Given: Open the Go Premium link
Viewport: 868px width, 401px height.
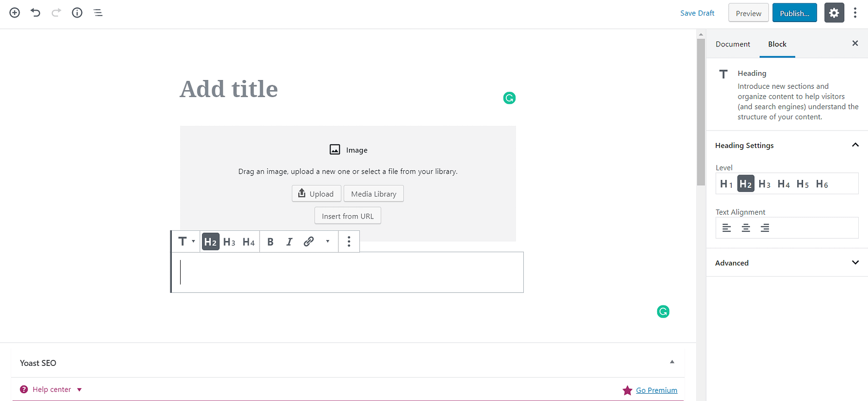Looking at the screenshot, I should click(656, 390).
